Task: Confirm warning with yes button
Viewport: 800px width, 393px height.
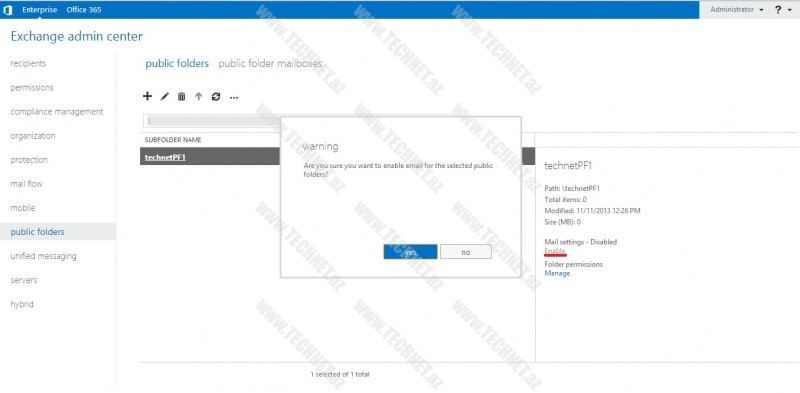Action: (410, 252)
